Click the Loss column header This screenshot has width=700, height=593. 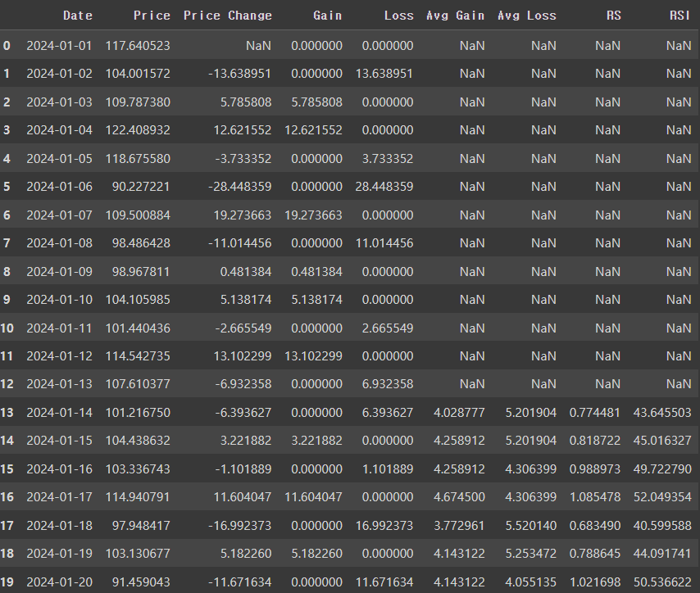tap(398, 16)
